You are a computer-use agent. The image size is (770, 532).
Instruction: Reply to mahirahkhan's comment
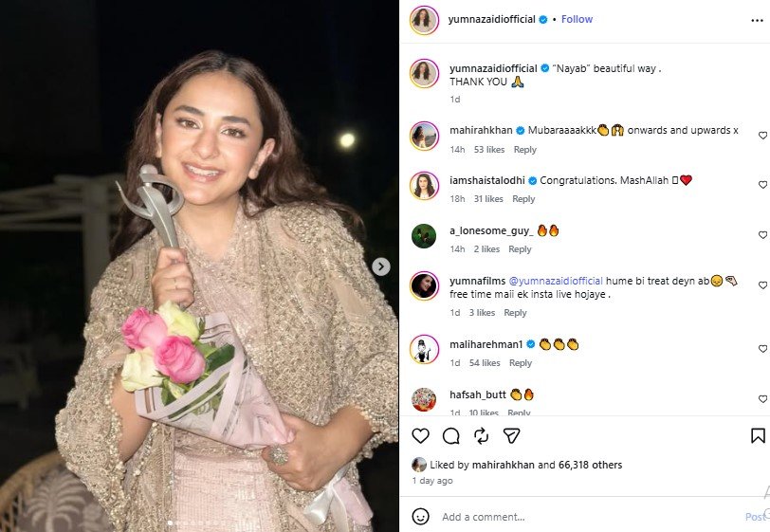(x=524, y=150)
